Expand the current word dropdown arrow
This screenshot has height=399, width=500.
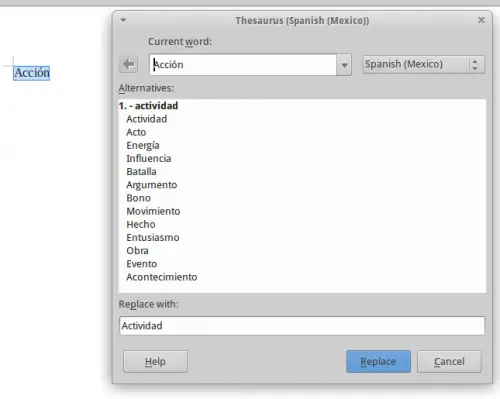(x=344, y=65)
